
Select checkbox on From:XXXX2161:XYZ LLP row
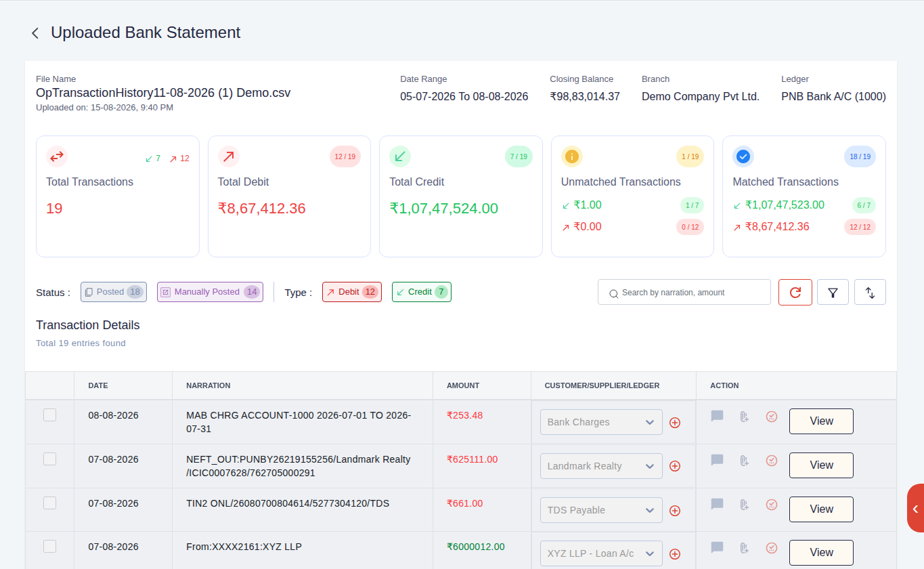49,546
